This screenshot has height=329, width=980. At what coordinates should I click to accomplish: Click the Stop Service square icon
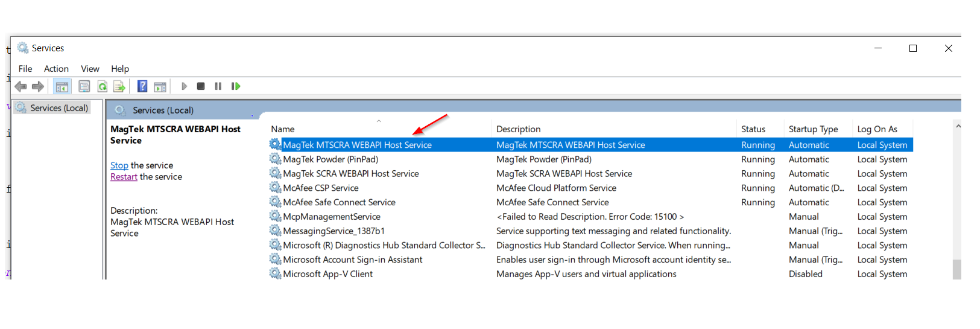pyautogui.click(x=201, y=86)
